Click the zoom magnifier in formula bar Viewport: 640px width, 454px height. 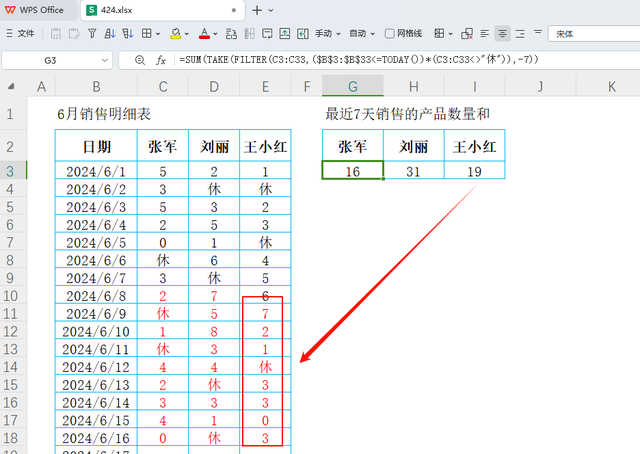click(140, 60)
